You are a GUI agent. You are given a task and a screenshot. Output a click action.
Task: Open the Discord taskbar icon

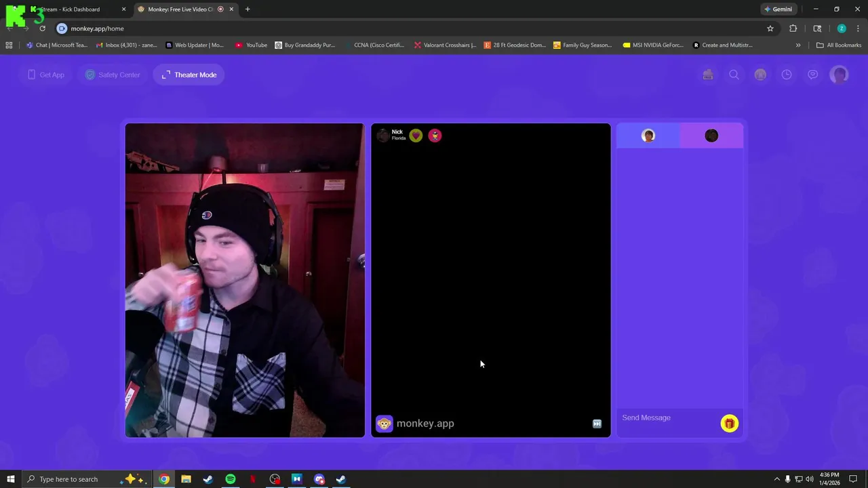coord(319,479)
